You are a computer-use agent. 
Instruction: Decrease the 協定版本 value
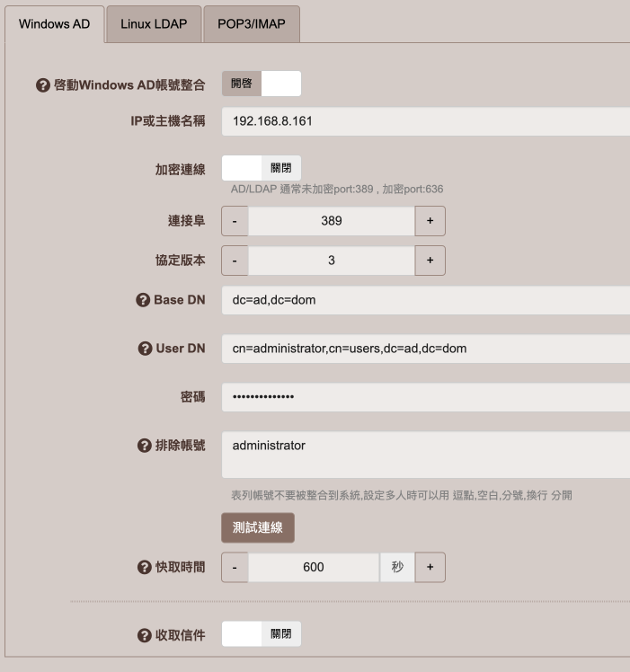[235, 261]
